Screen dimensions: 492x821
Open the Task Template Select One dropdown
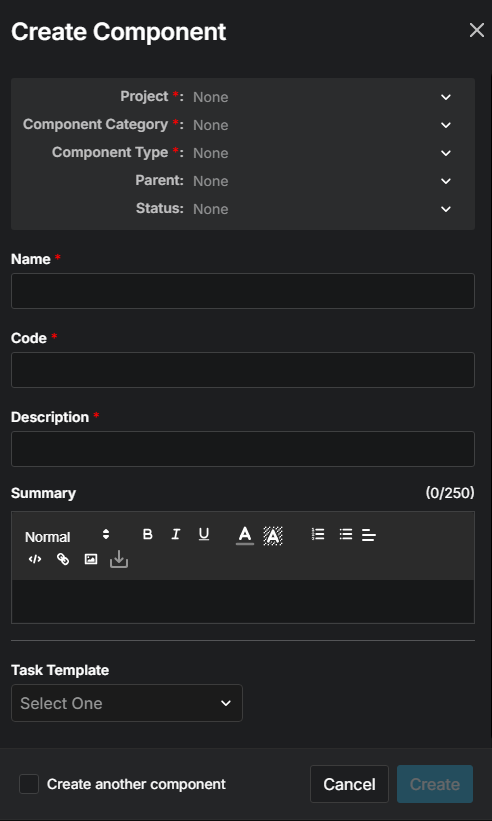pos(127,703)
